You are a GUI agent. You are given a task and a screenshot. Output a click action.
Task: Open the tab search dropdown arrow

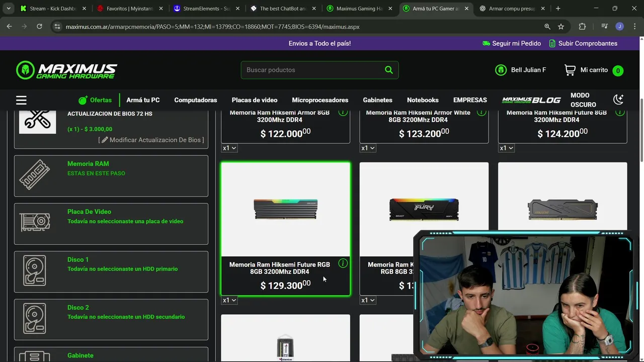tap(9, 9)
